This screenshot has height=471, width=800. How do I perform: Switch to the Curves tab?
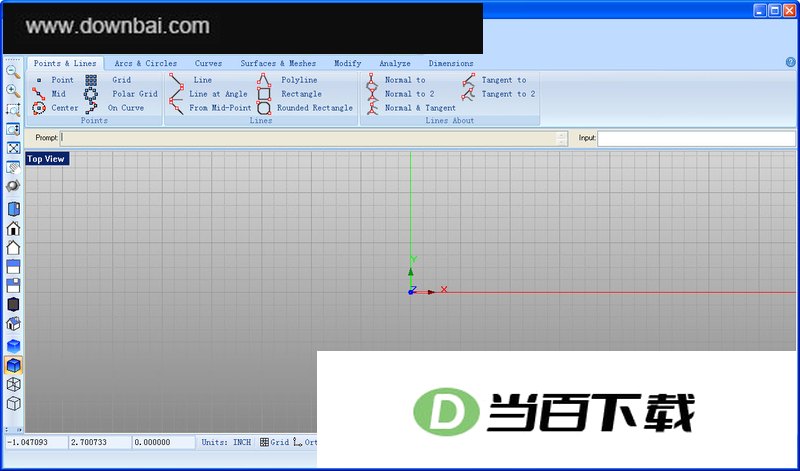tap(209, 63)
